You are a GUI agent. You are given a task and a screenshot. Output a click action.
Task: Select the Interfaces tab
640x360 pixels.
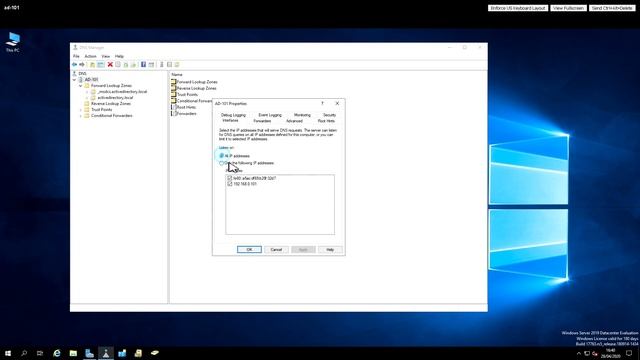click(230, 121)
